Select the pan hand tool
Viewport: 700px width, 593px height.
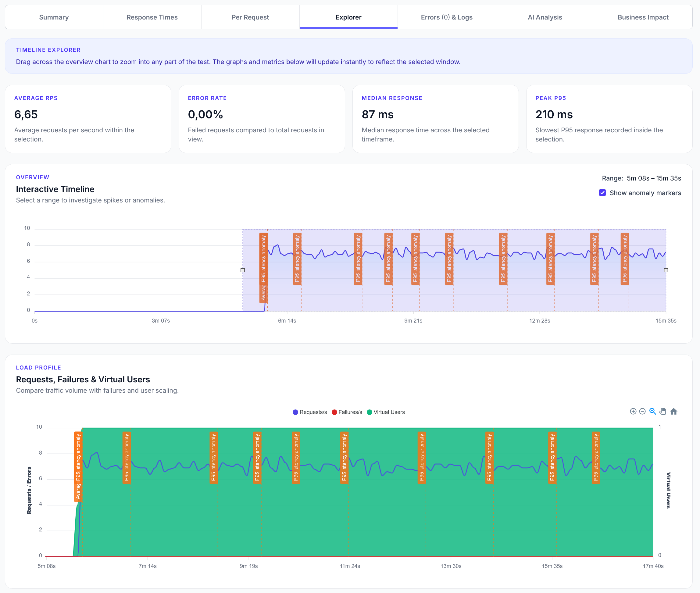coord(663,411)
